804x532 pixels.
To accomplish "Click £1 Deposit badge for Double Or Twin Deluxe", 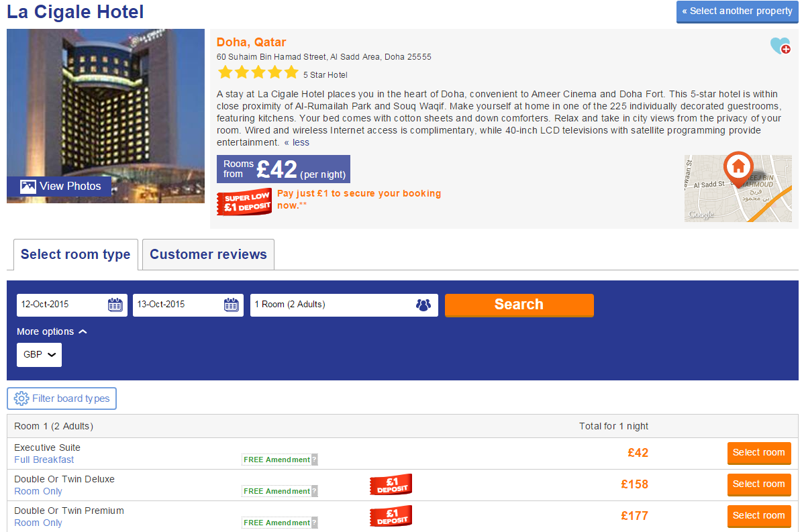I will point(391,484).
